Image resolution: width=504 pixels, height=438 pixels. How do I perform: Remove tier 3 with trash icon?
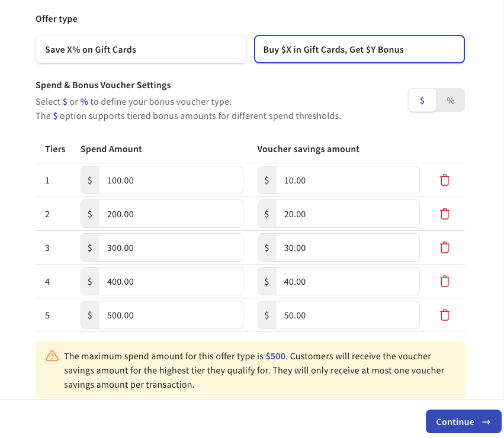(x=445, y=248)
